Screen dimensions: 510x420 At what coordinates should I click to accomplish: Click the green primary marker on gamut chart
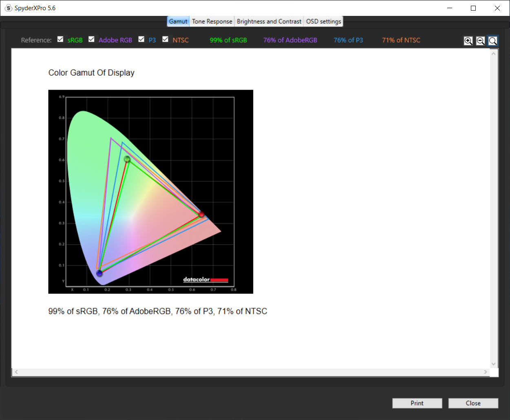(x=127, y=159)
